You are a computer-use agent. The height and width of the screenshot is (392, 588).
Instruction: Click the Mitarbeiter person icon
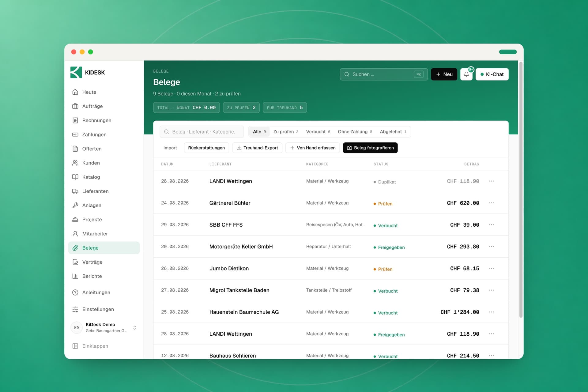coord(75,234)
